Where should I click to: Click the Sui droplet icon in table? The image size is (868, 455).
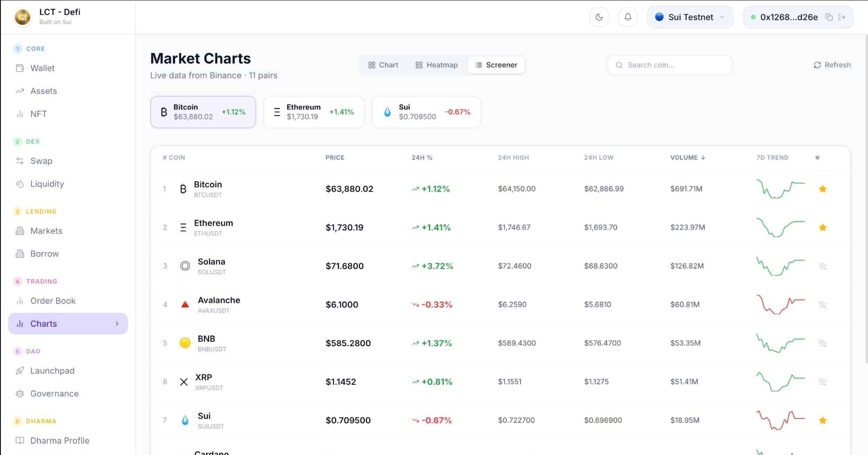pos(185,420)
